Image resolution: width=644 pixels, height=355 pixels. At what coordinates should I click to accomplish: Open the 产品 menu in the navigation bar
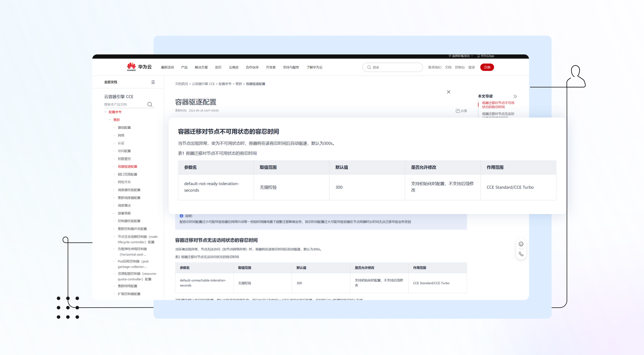click(184, 67)
